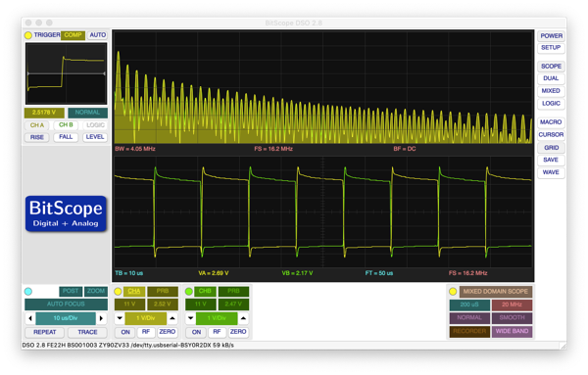Screen dimensions: 588x375
Task: Click the trigger waveform preview display
Action: pyautogui.click(x=66, y=73)
